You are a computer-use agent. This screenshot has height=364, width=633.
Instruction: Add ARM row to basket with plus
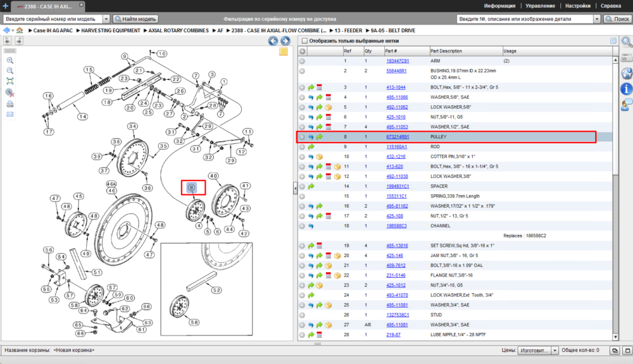click(302, 61)
